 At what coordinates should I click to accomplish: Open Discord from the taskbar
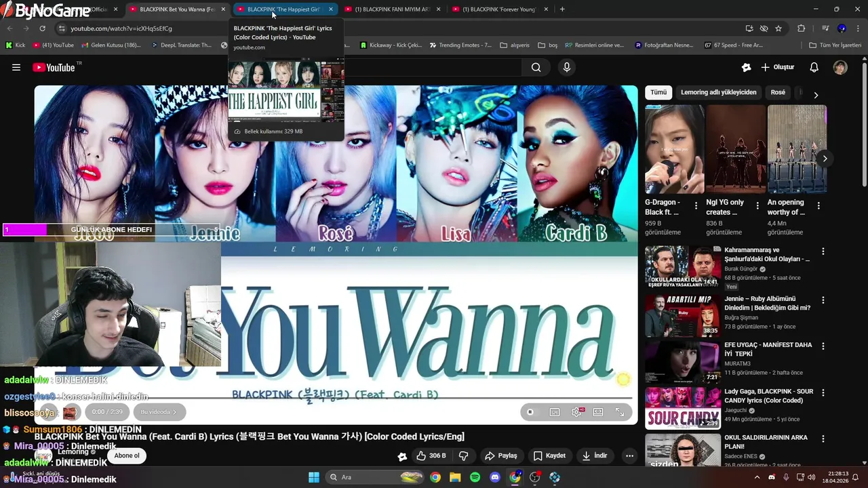(x=495, y=477)
